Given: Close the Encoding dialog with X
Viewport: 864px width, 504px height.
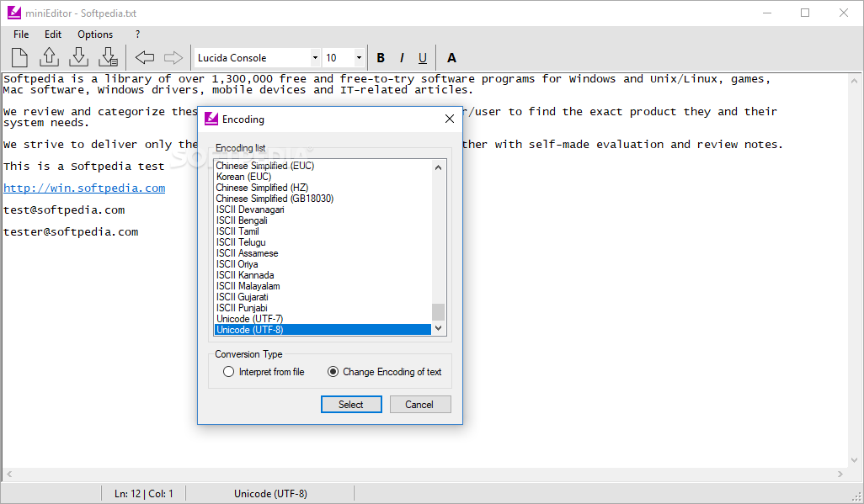Looking at the screenshot, I should [x=450, y=119].
